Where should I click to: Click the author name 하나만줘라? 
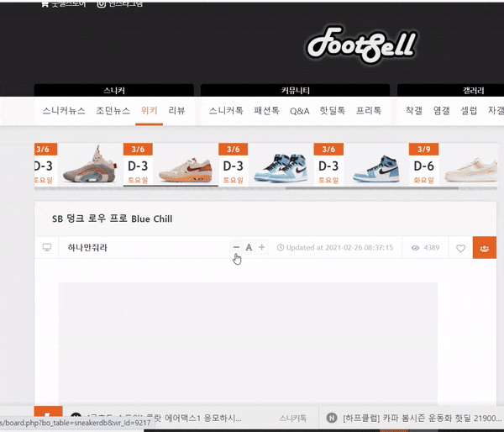[x=87, y=247]
